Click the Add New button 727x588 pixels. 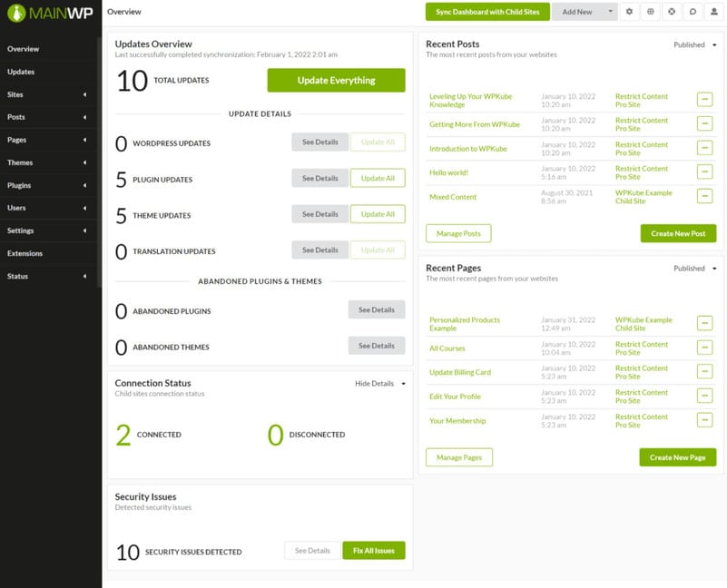point(577,12)
